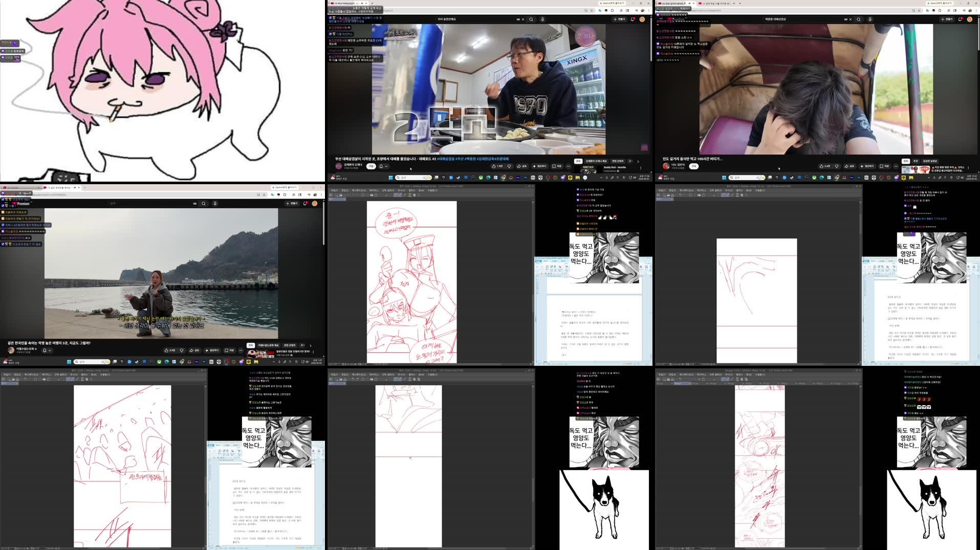The image size is (980, 550).
Task: Open 애니메이션 menu in middle-center Clip Studio
Action: [x=358, y=190]
